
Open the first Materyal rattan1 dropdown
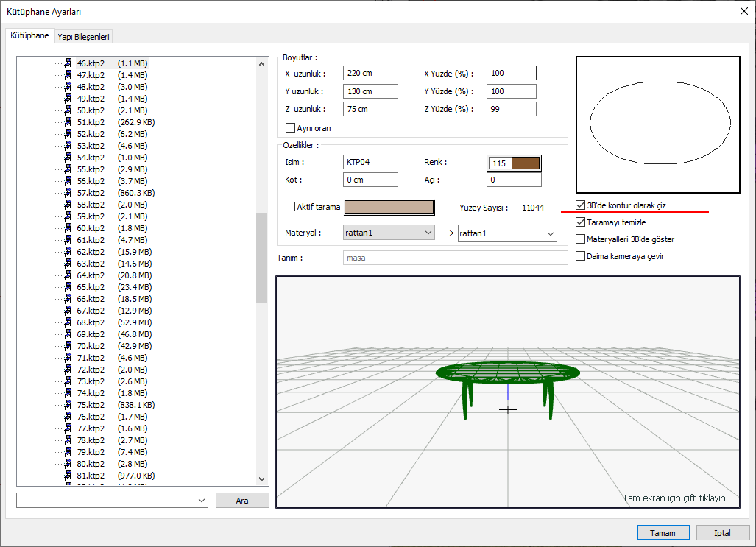pos(428,233)
